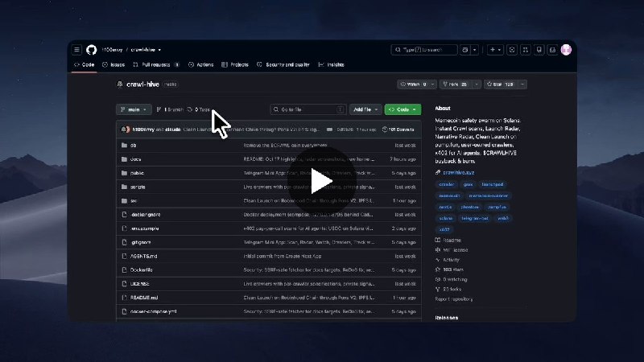Expand the Watch options dropdown arrow
The height and width of the screenshot is (362, 644).
tap(432, 84)
